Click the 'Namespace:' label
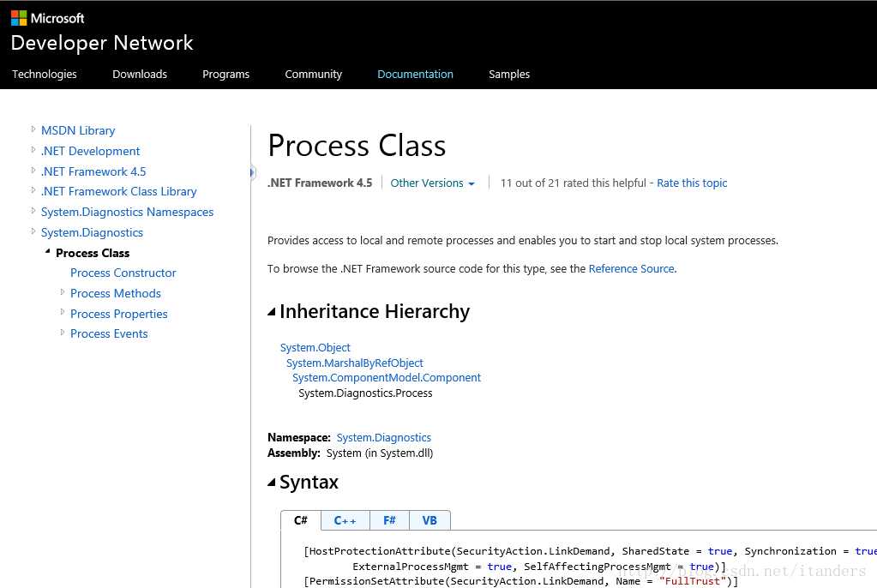 click(298, 437)
